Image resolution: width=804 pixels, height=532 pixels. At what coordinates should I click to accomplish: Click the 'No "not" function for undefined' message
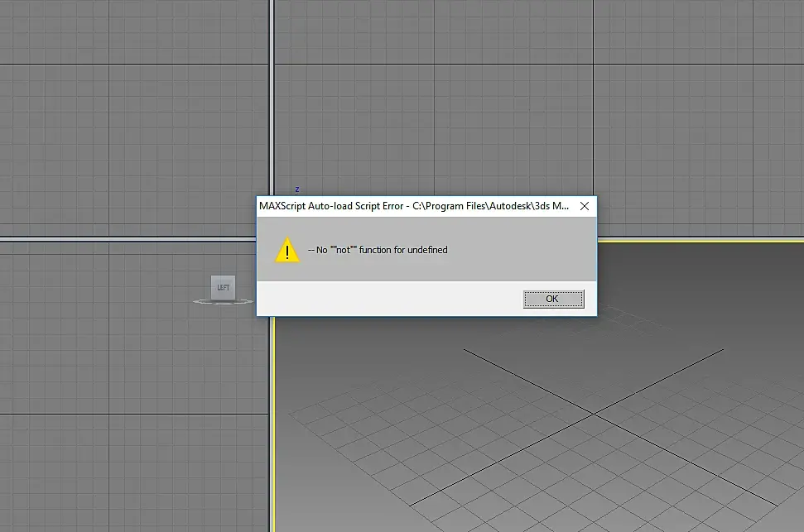pyautogui.click(x=378, y=250)
